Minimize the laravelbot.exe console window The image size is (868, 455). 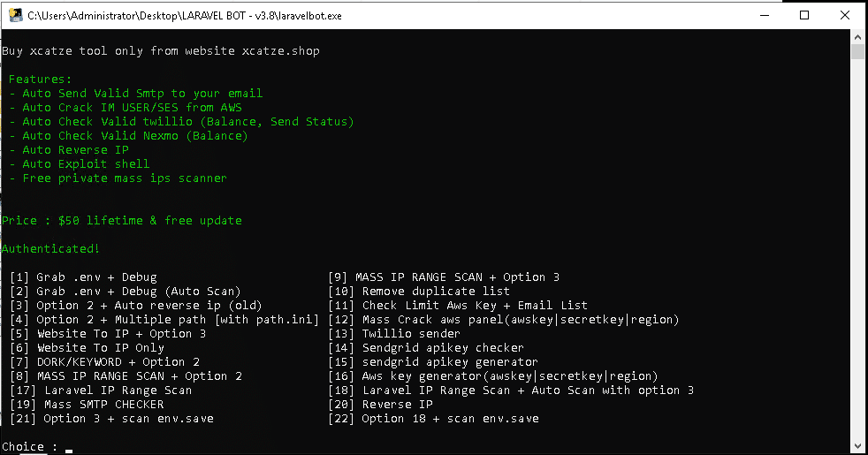[x=762, y=15]
